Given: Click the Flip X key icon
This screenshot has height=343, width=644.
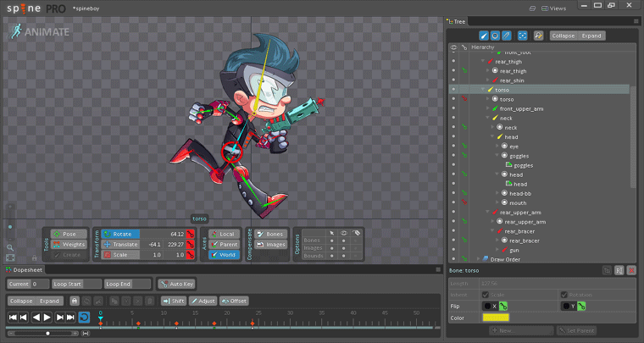Looking at the screenshot, I should [503, 306].
